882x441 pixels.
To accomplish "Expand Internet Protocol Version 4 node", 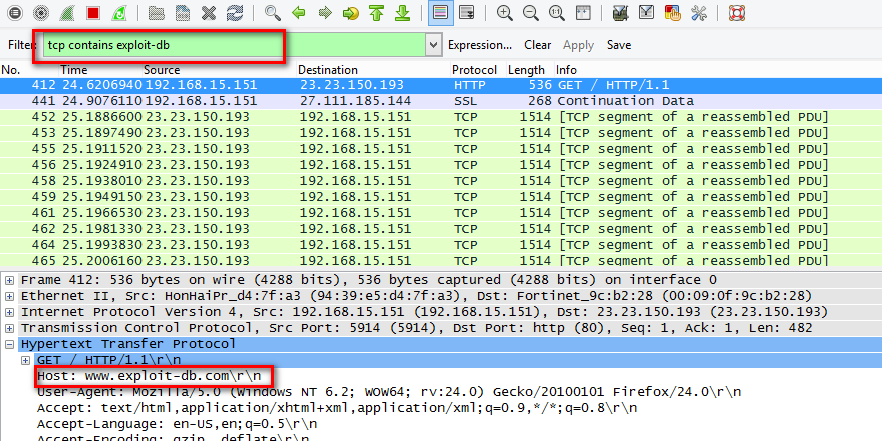I will pyautogui.click(x=10, y=312).
